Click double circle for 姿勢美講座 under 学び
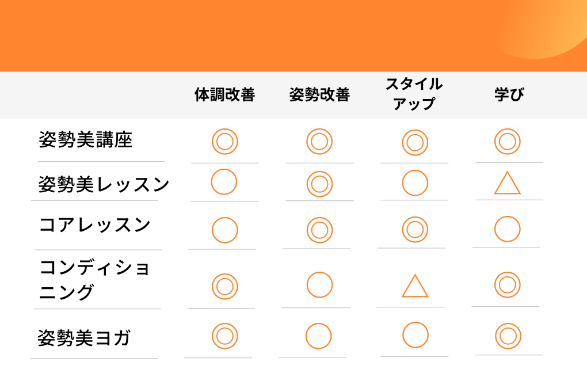The width and height of the screenshot is (587, 392). [x=507, y=142]
